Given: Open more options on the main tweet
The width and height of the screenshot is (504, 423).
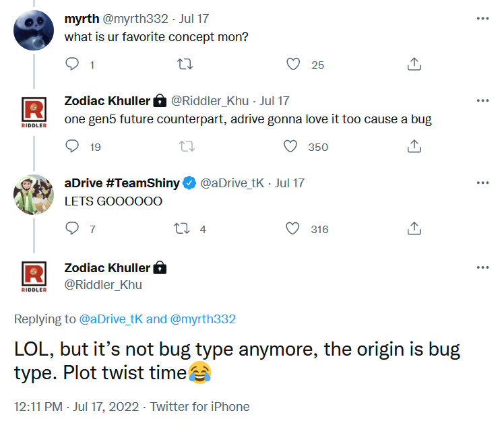Looking at the screenshot, I should 482,267.
